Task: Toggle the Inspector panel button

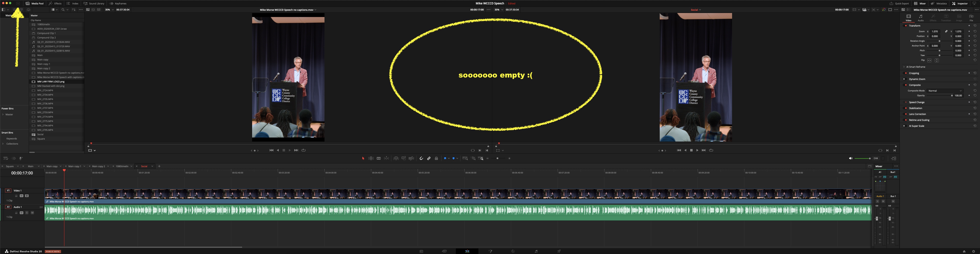Action: click(x=960, y=3)
